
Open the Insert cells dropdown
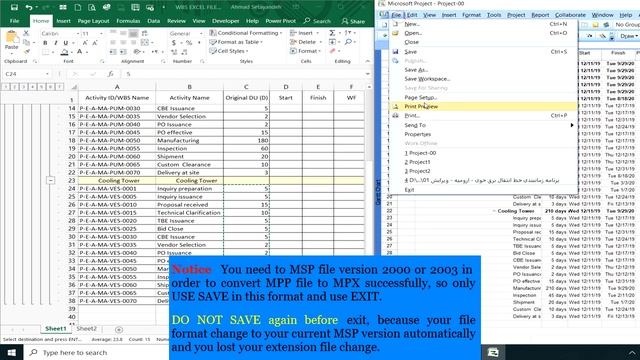[x=304, y=33]
